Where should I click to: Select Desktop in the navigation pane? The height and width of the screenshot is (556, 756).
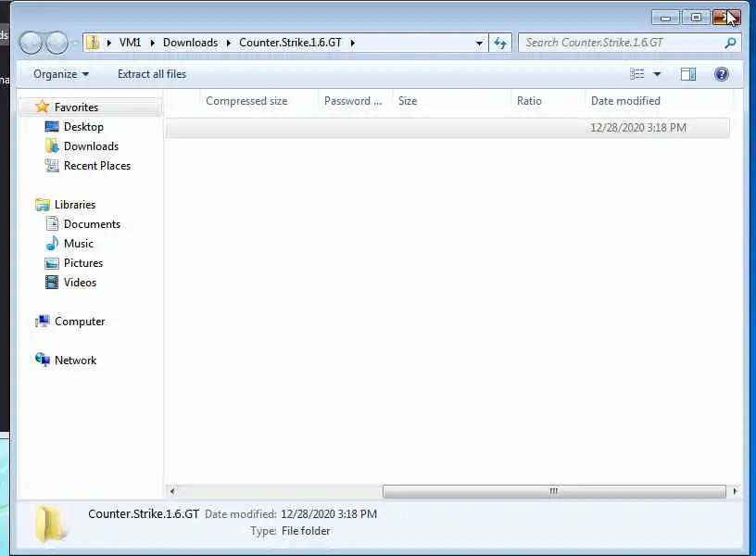coord(83,127)
